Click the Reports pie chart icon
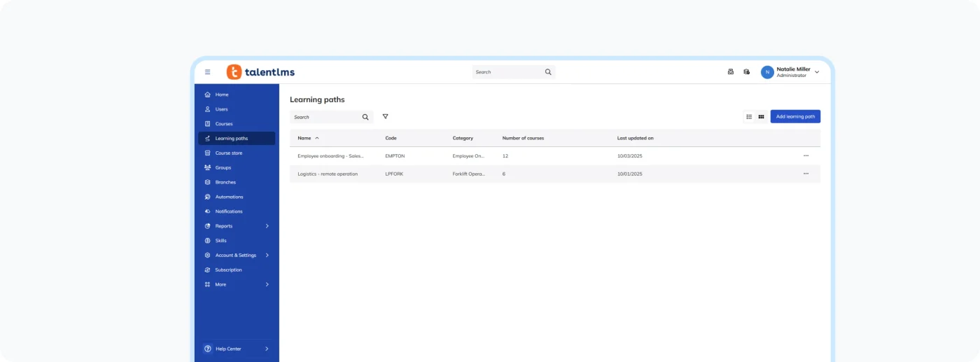 207,226
